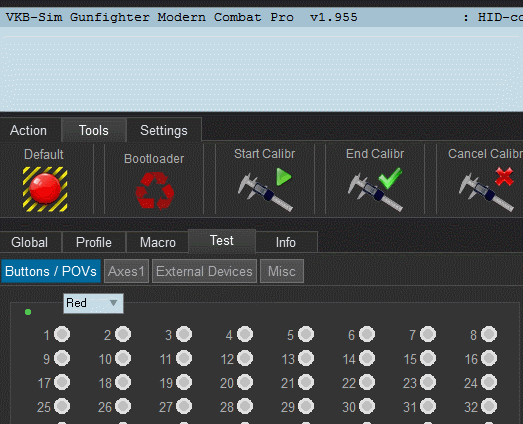
Task: Open the External Devices sub-tab
Action: tap(204, 271)
